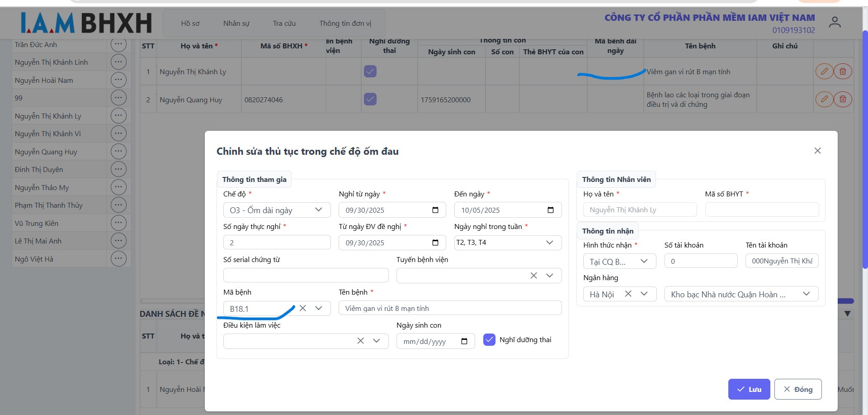Toggle the Nghỉ dưỡng thai checkbox in dialog

click(x=489, y=340)
